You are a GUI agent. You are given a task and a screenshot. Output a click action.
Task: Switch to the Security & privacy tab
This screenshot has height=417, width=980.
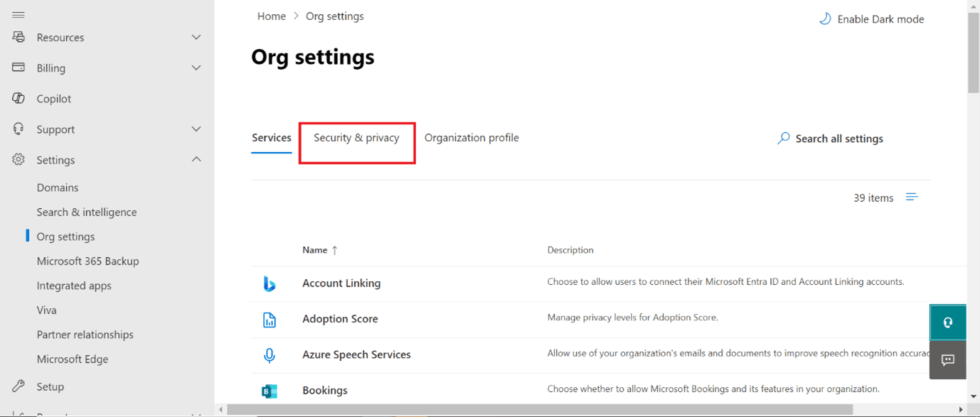click(357, 137)
